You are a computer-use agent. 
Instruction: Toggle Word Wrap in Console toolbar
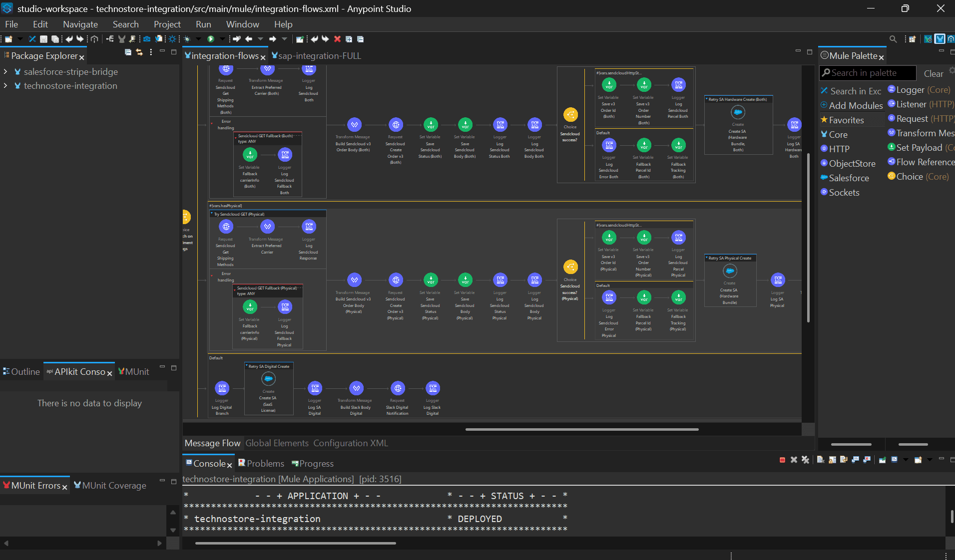coord(844,460)
